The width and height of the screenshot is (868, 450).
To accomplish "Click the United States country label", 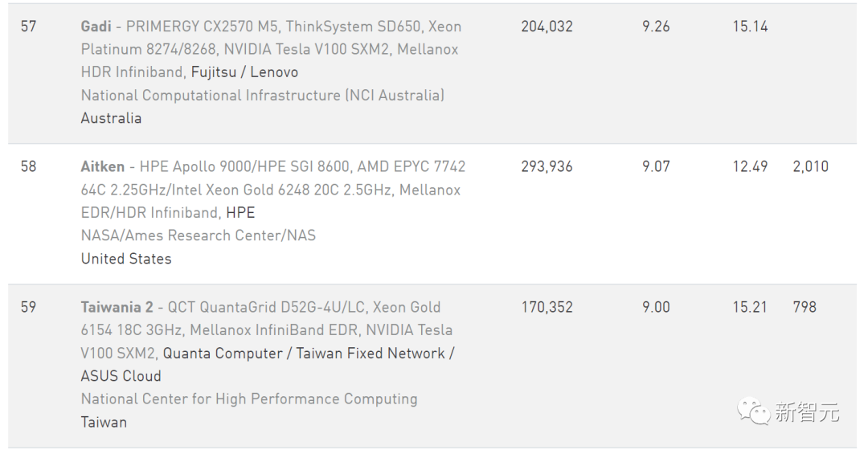I will click(x=126, y=259).
